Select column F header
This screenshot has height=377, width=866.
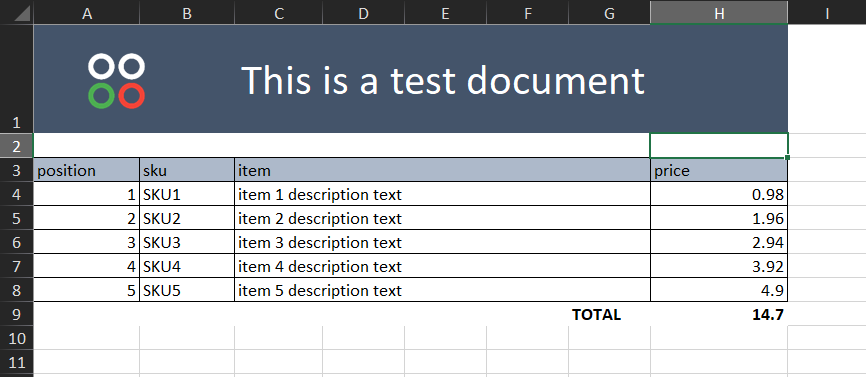point(527,12)
